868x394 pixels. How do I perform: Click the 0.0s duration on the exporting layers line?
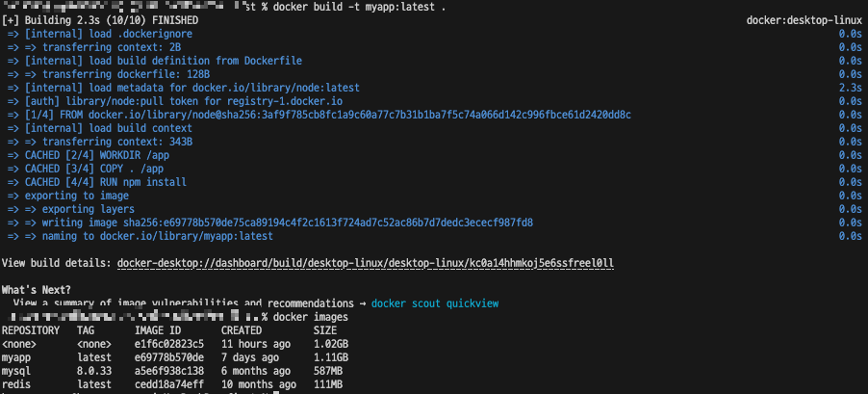coord(851,209)
